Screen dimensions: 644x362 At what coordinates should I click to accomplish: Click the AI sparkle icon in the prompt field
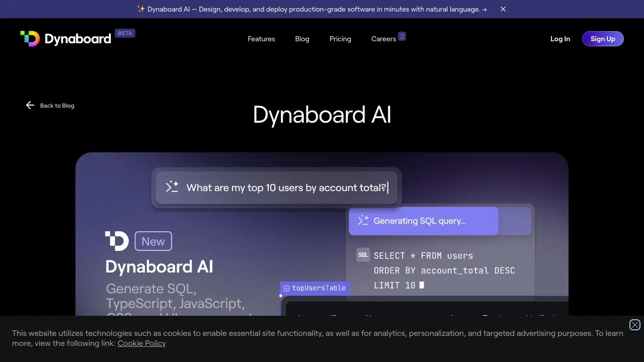tap(172, 187)
